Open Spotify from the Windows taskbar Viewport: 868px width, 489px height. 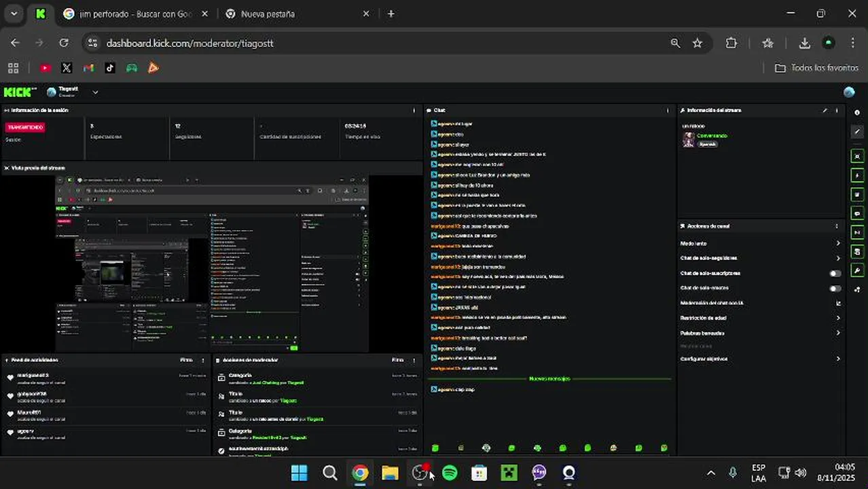tap(450, 473)
